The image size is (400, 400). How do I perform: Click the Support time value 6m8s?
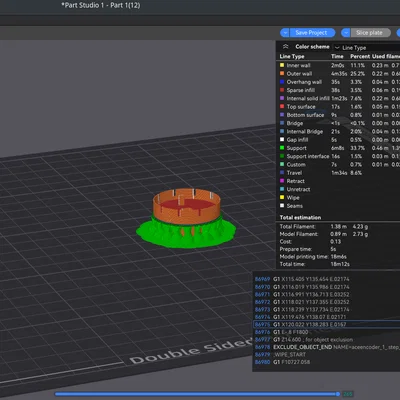pos(338,148)
